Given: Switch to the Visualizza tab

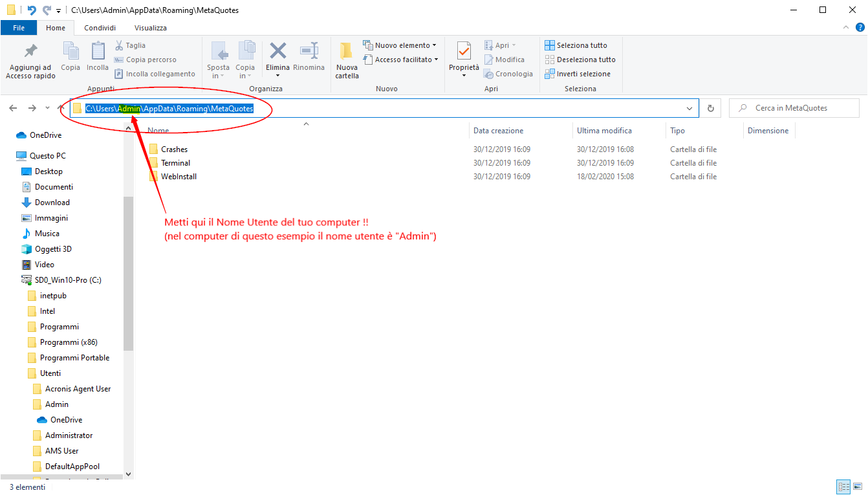Looking at the screenshot, I should [151, 28].
